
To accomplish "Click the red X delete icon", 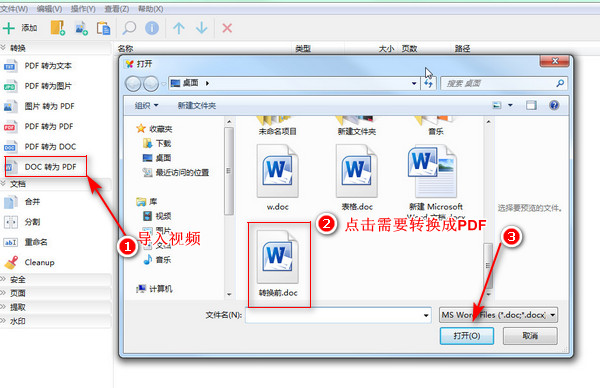I will [x=227, y=28].
